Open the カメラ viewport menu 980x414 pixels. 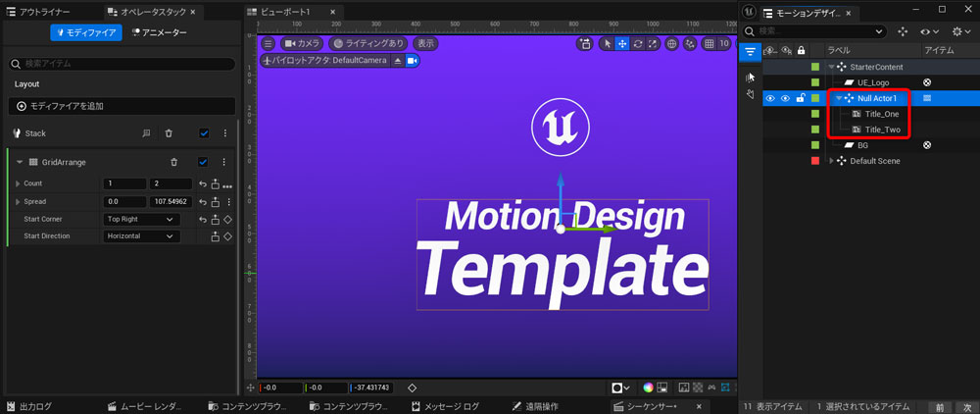(x=303, y=44)
